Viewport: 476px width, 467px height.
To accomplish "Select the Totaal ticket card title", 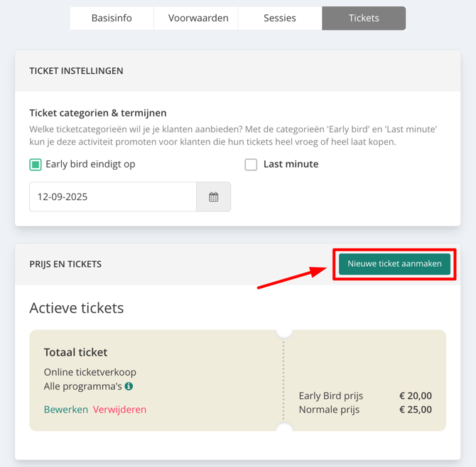I will coord(75,352).
